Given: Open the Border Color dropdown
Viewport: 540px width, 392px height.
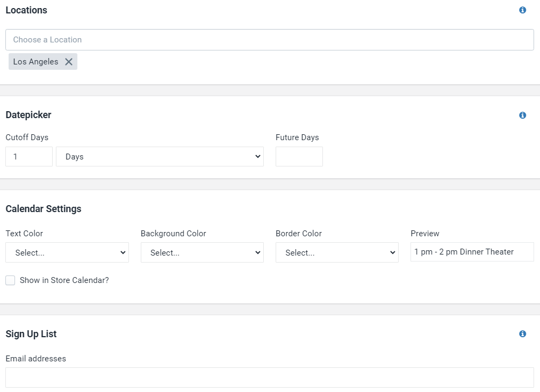Looking at the screenshot, I should (x=337, y=252).
